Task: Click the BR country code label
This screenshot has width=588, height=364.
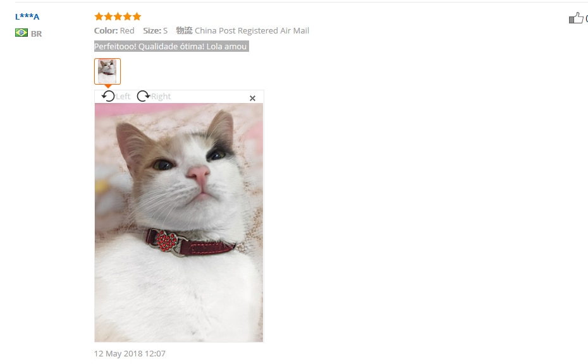Action: click(x=37, y=33)
